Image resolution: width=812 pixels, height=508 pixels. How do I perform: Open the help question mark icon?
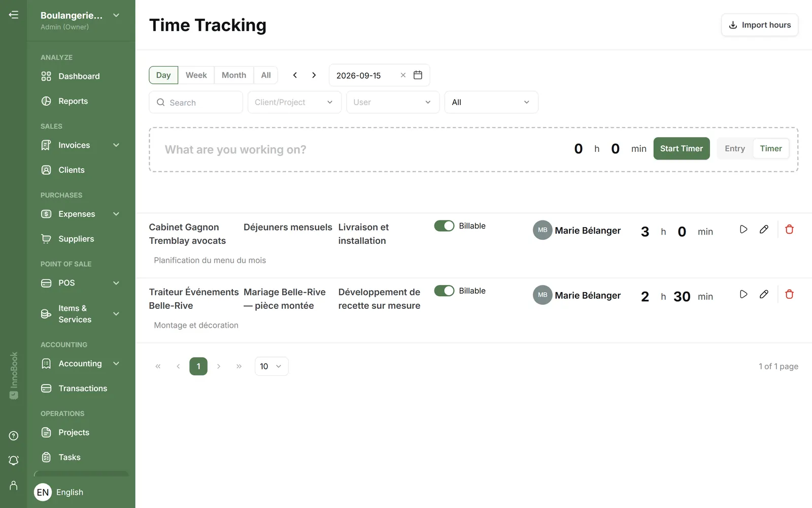14,436
